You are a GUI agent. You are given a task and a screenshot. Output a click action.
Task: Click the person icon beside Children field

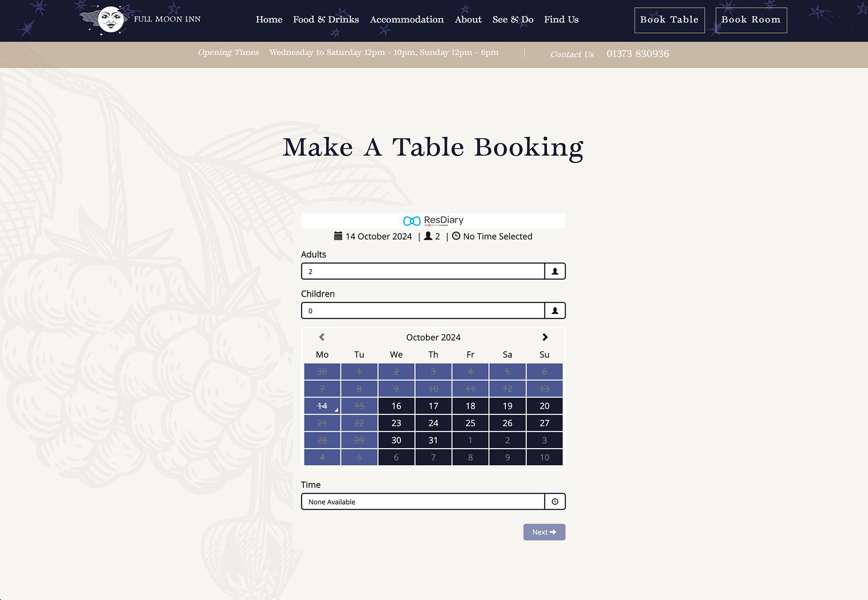[555, 310]
